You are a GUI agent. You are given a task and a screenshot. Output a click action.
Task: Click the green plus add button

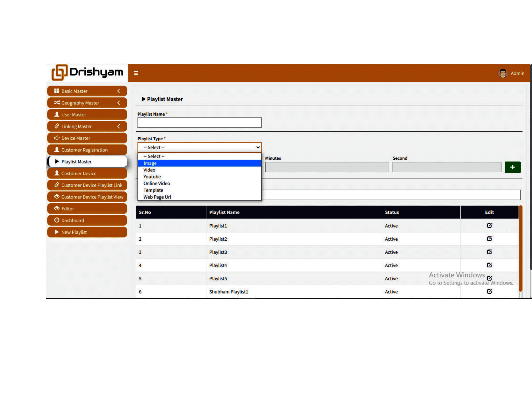point(512,167)
